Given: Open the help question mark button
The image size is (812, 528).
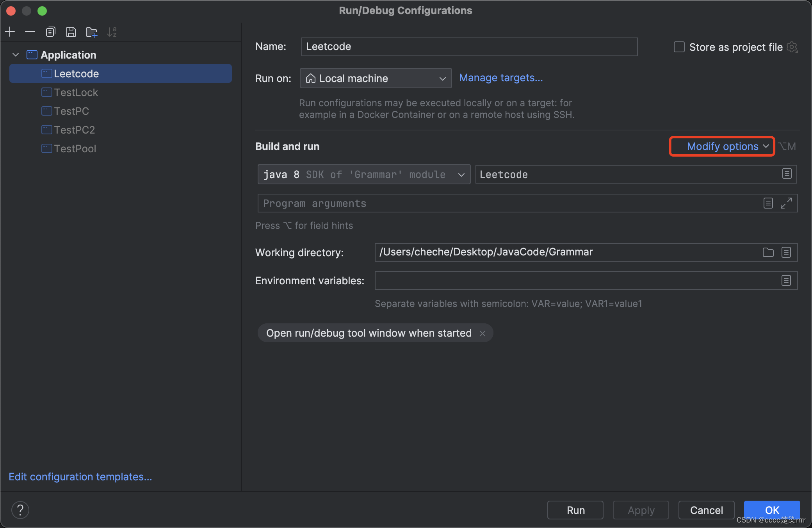Looking at the screenshot, I should tap(20, 510).
